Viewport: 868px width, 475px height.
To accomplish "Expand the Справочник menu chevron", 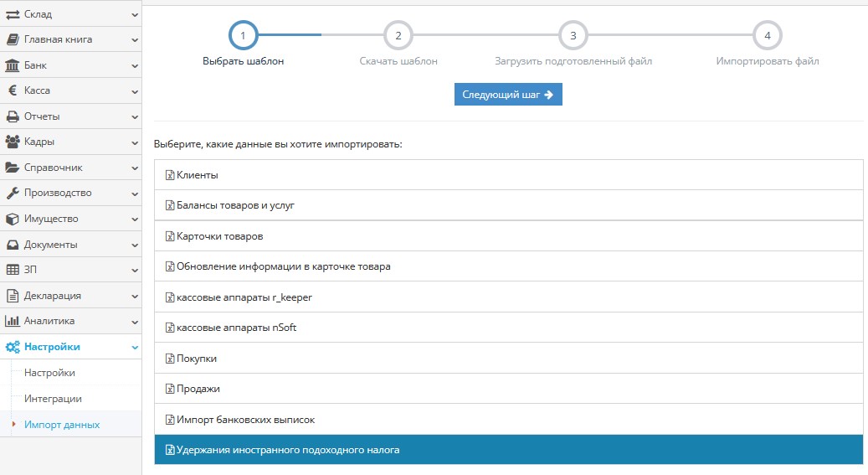I will [x=135, y=168].
